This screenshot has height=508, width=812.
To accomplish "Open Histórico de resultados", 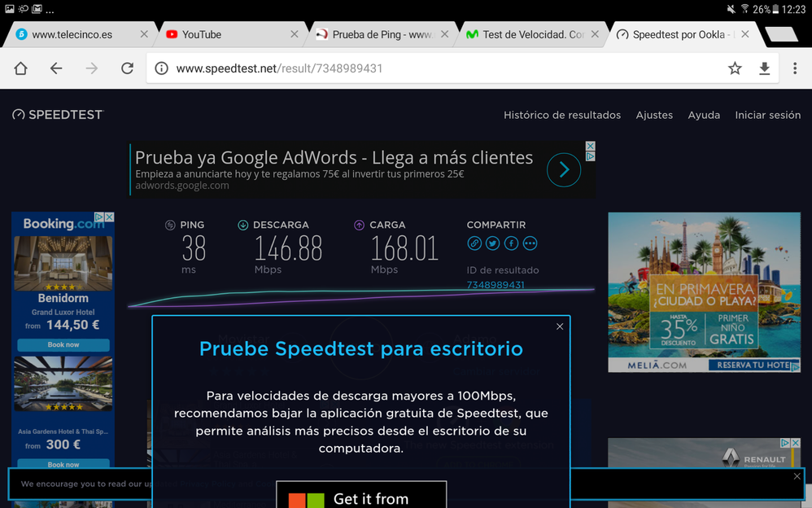I will click(x=561, y=115).
